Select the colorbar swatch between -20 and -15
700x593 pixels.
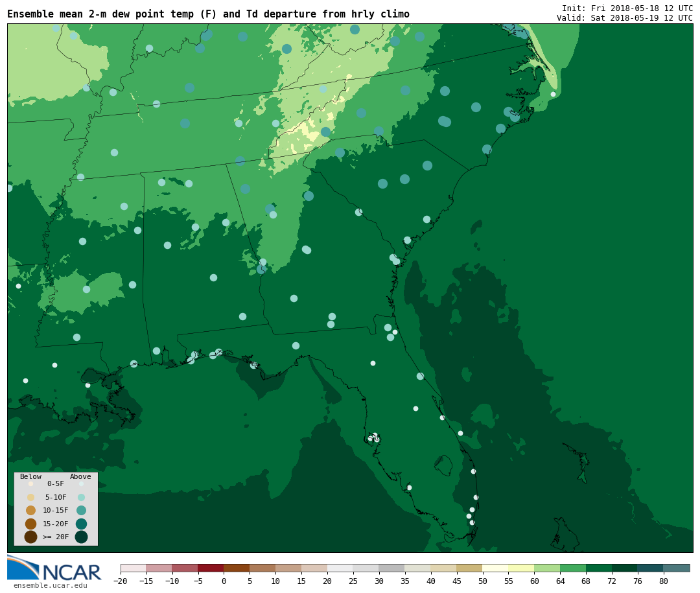pyautogui.click(x=134, y=568)
